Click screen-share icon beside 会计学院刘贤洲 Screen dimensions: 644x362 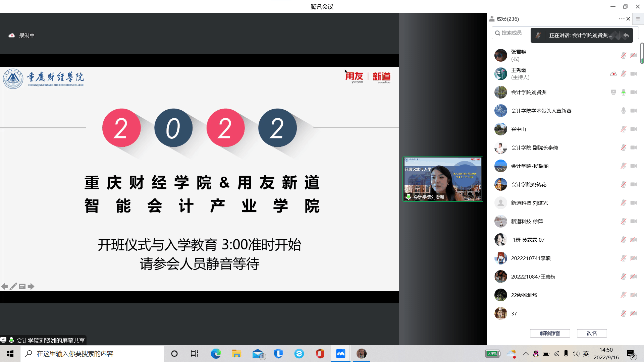click(613, 92)
